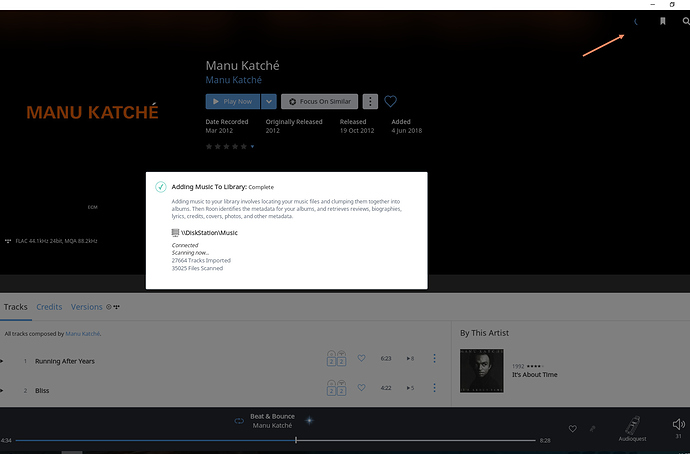Click the total time 8:28
The height and width of the screenshot is (454, 690).
coord(545,440)
